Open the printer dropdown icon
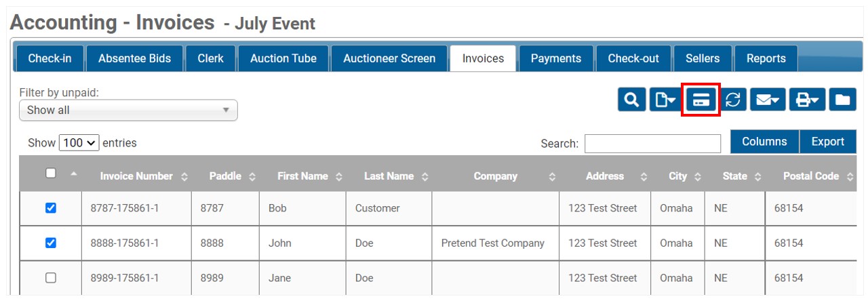The height and width of the screenshot is (303, 868). tap(807, 100)
